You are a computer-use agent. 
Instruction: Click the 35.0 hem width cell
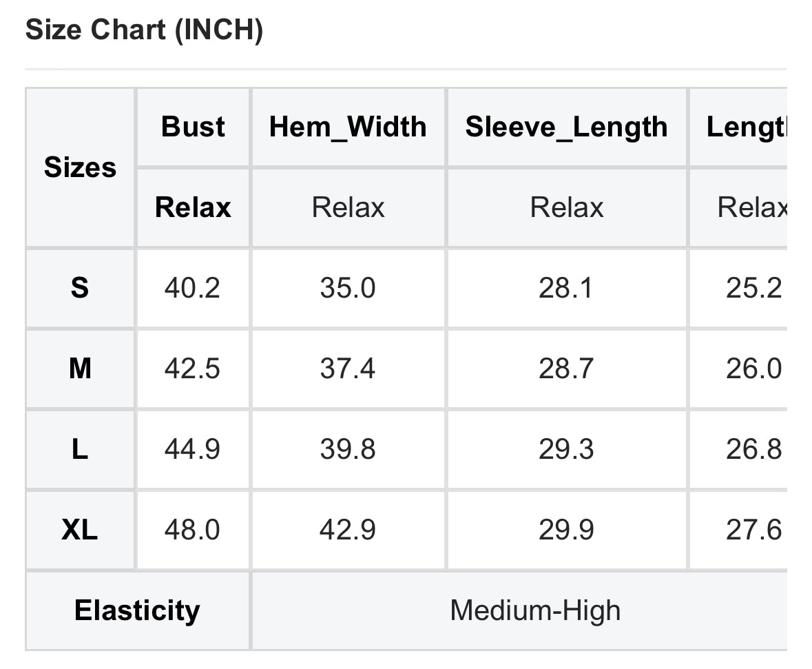[348, 288]
